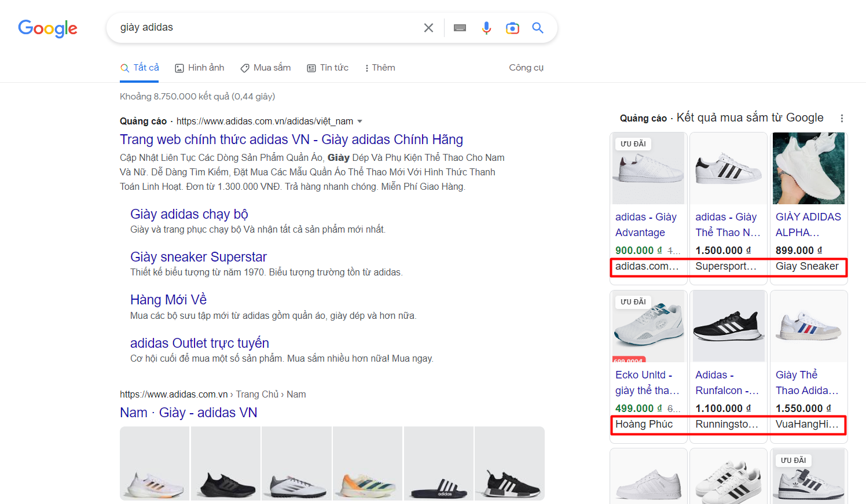Open the Mua sắm tab
The height and width of the screenshot is (504, 866).
click(x=266, y=68)
